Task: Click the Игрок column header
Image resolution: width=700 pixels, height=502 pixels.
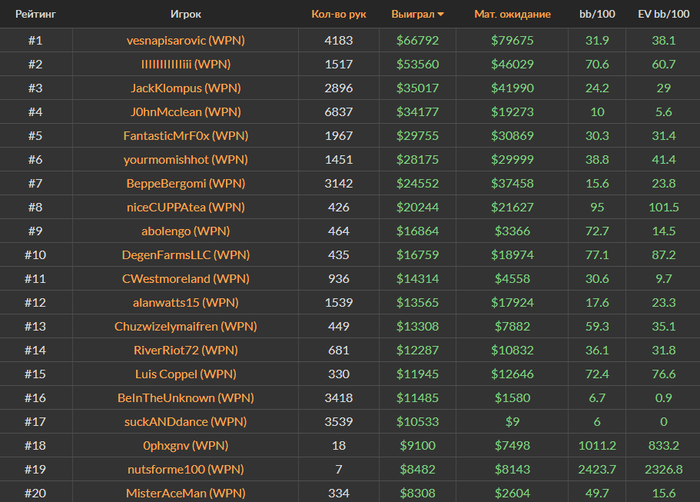Action: click(x=186, y=15)
